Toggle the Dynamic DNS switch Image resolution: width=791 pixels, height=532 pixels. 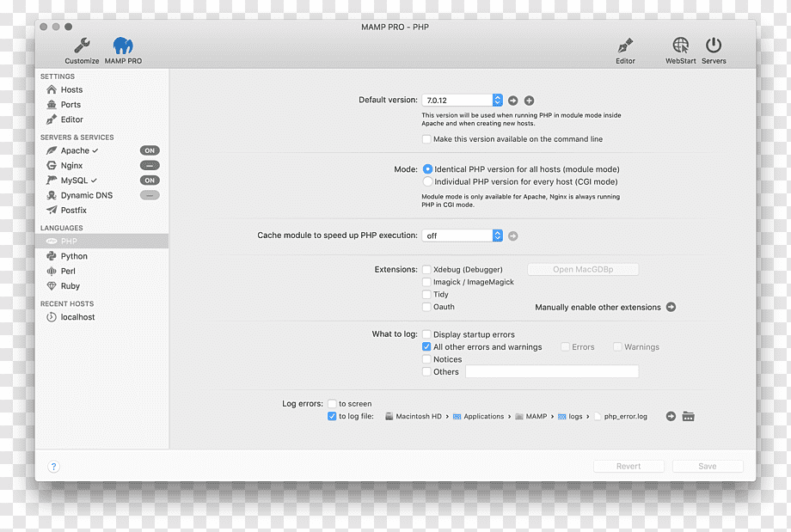pos(150,195)
